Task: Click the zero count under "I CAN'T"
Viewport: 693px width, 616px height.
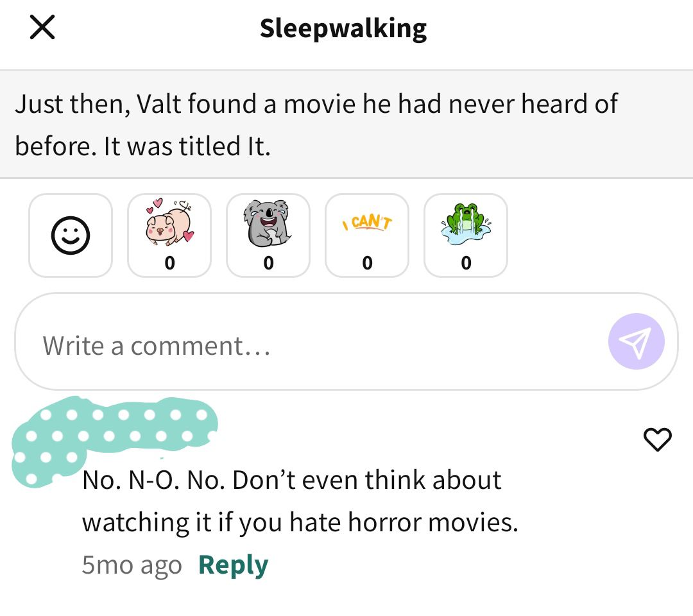Action: (367, 263)
